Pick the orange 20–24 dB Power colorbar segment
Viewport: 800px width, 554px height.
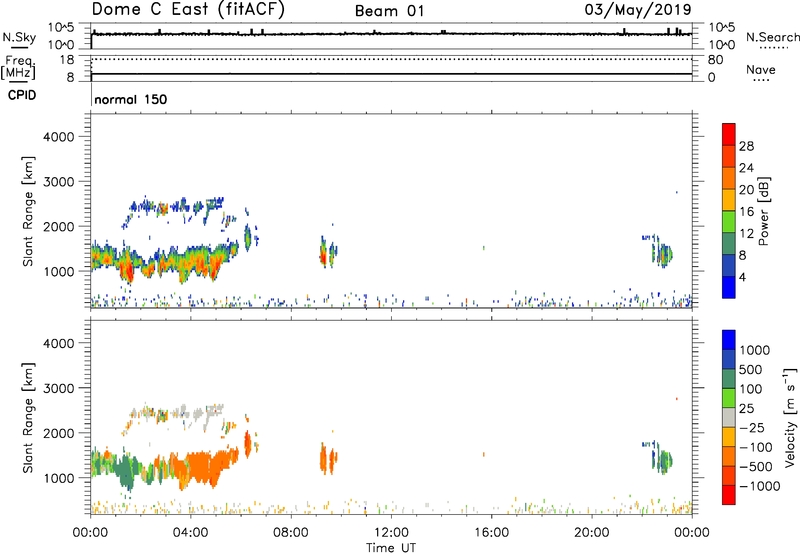pyautogui.click(x=729, y=179)
